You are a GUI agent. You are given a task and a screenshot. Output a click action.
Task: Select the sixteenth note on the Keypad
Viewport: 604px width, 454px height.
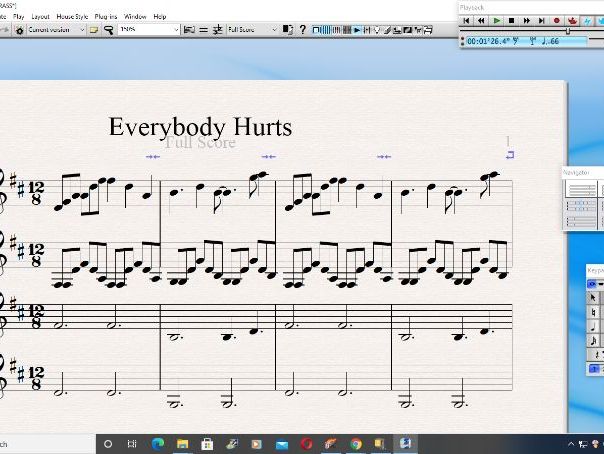pos(593,340)
